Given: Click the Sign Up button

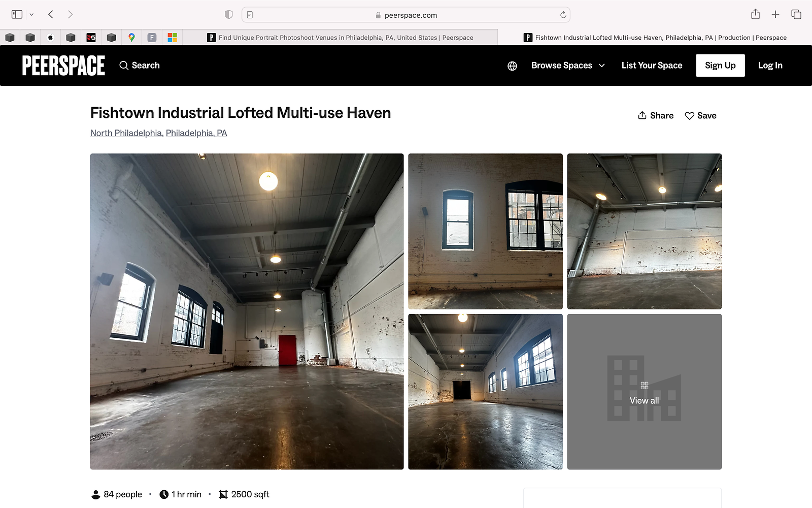Looking at the screenshot, I should click(x=720, y=66).
